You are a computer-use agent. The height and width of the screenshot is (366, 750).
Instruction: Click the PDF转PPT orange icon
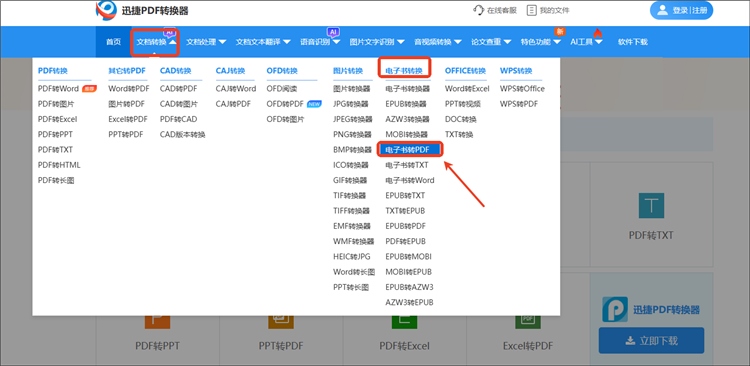[x=157, y=322]
